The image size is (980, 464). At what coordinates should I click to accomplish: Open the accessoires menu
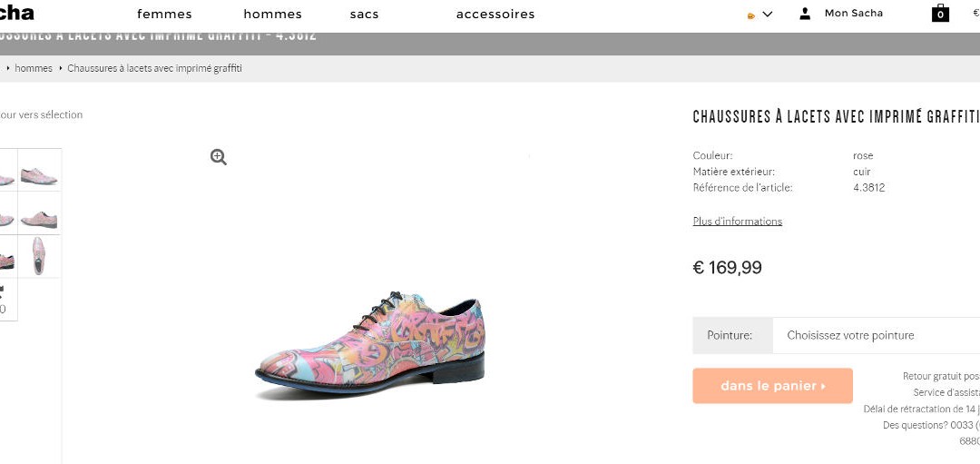495,14
